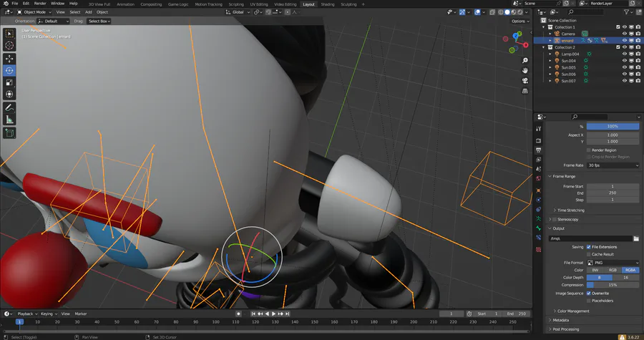Switch perspective/orthographic with the grid icon
This screenshot has width=644, height=340.
tap(525, 91)
